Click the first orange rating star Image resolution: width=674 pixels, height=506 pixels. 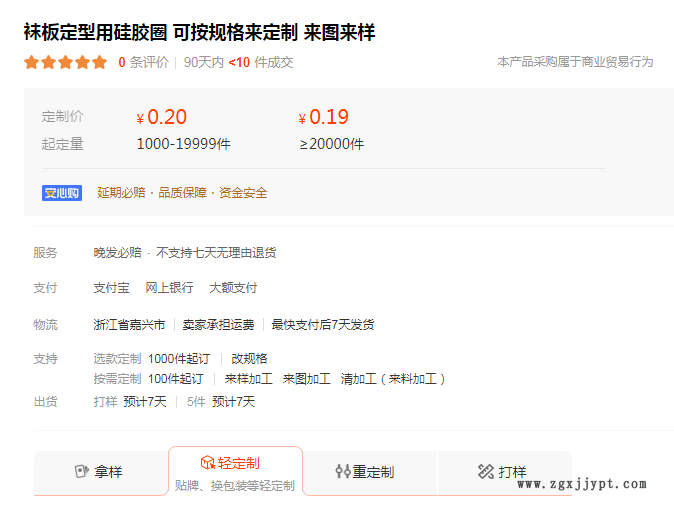point(31,62)
